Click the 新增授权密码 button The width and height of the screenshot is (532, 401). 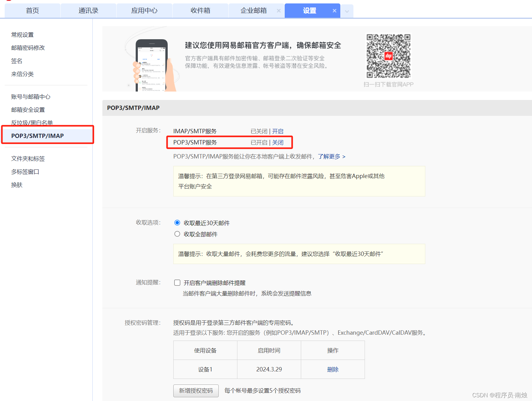coord(196,391)
